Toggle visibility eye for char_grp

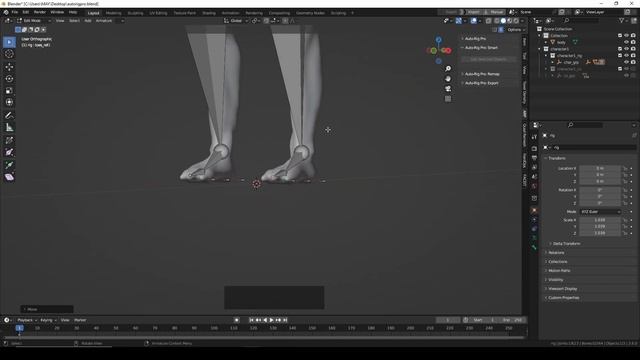(627, 62)
